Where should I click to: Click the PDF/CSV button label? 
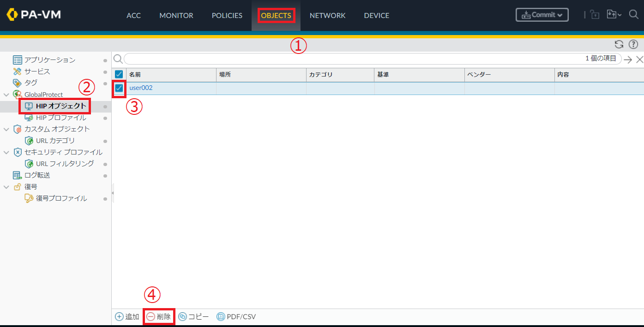tap(241, 317)
